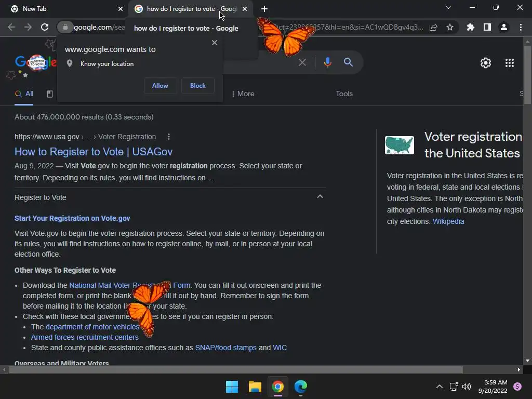Open a new tab with plus button
The width and height of the screenshot is (532, 399).
[264, 9]
